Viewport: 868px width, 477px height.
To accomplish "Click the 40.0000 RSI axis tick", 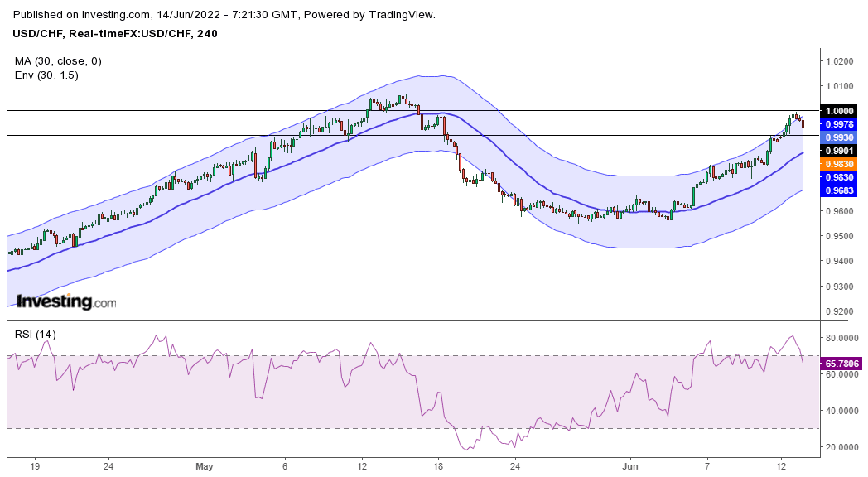I will click(x=841, y=411).
